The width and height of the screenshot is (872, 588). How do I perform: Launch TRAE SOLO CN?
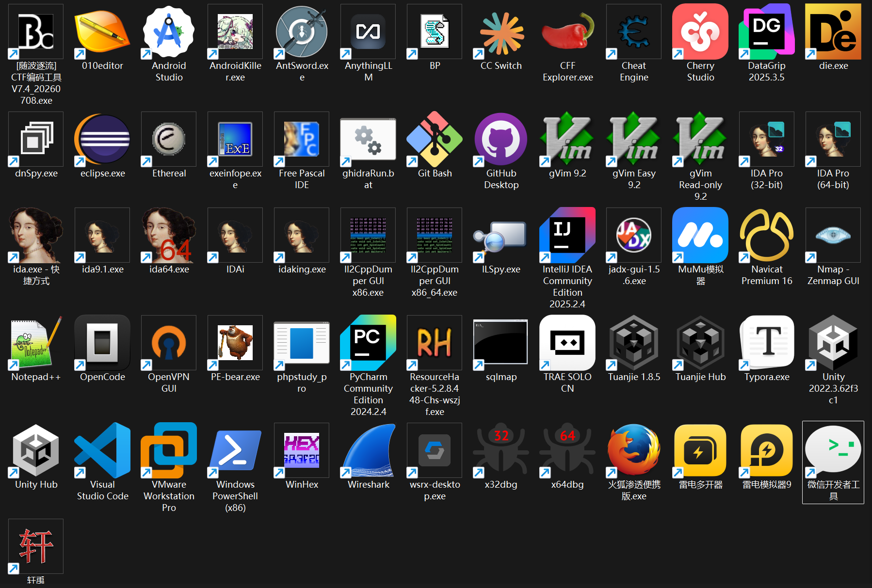567,343
